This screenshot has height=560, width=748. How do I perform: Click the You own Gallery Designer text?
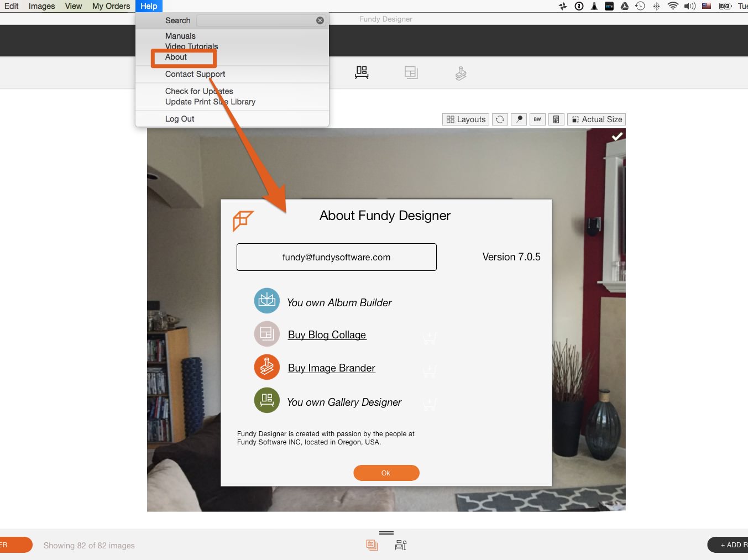(344, 402)
